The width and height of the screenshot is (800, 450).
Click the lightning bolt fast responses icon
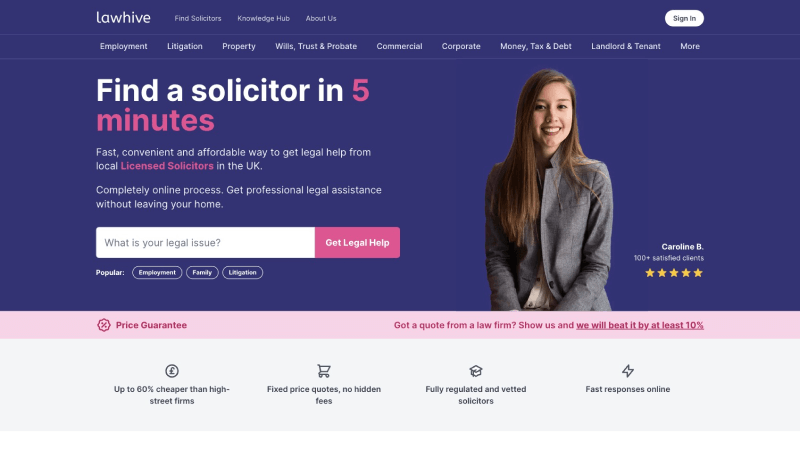[x=628, y=371]
